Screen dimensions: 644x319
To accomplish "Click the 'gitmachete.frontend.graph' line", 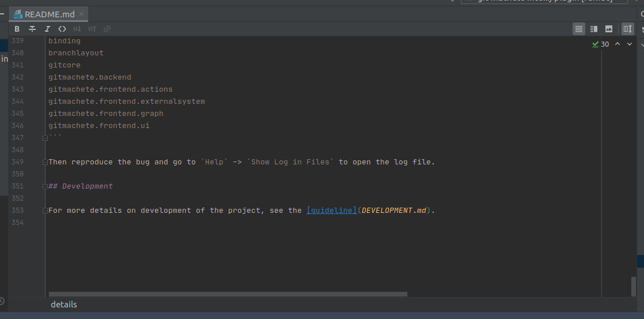I will click(x=106, y=114).
